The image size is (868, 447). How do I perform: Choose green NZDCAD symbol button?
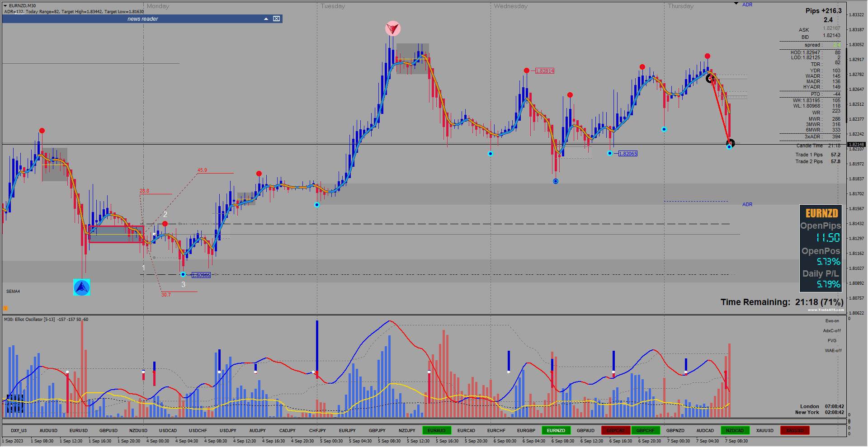tap(735, 431)
